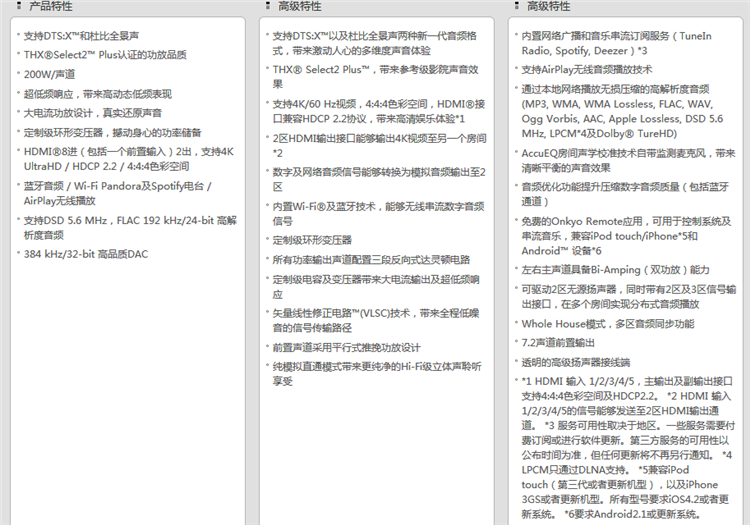Screen dimensions: 750x525
Task: Click THX® Select2 Plus™ 带来参考级影院声音效果 item
Action: click(375, 77)
